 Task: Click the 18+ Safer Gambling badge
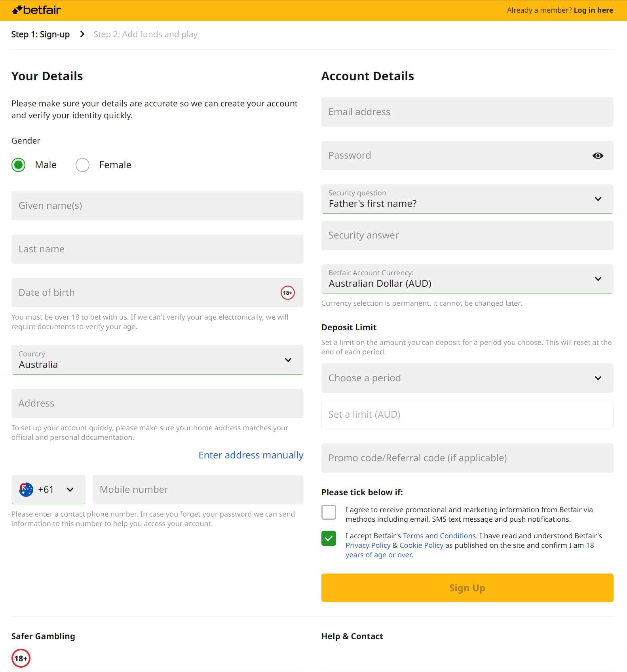[x=21, y=658]
